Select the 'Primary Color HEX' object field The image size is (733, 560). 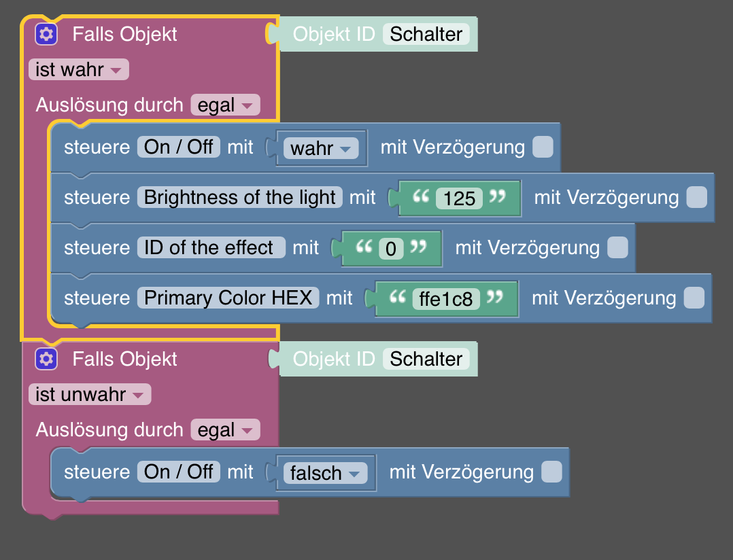point(228,298)
